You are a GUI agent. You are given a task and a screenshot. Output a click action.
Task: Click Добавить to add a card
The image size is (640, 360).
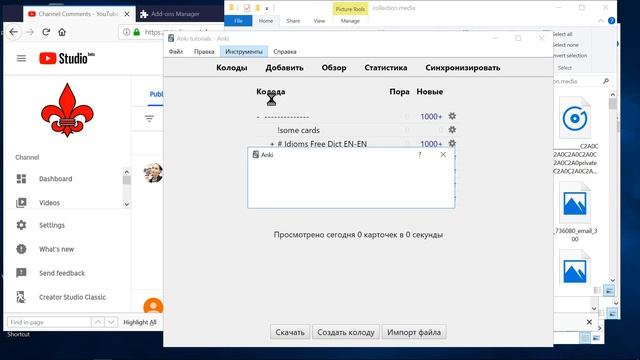click(284, 68)
